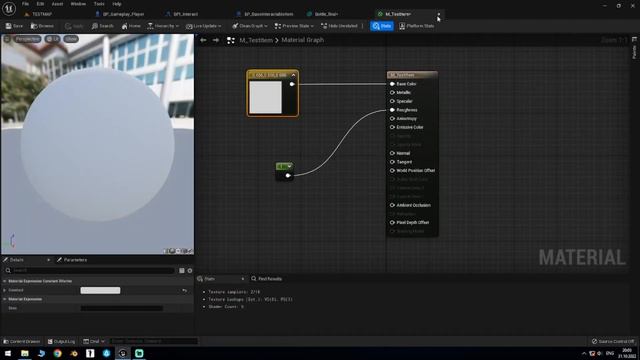Open the Preview State dropdown

(x=294, y=26)
